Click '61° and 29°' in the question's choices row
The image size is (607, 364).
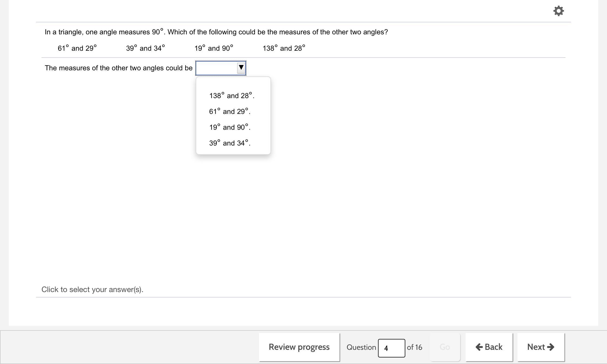pos(77,48)
